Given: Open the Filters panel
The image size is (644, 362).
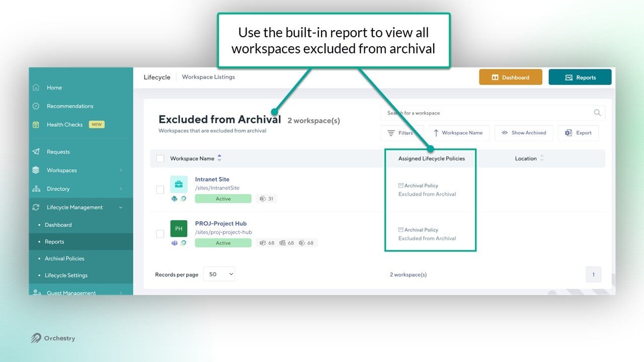Looking at the screenshot, I should 402,133.
